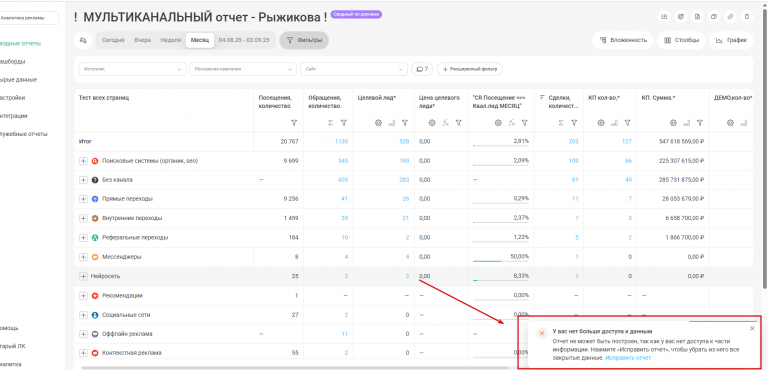Filter the КП кол-во column
This screenshot has width=768, height=370.
pos(627,123)
